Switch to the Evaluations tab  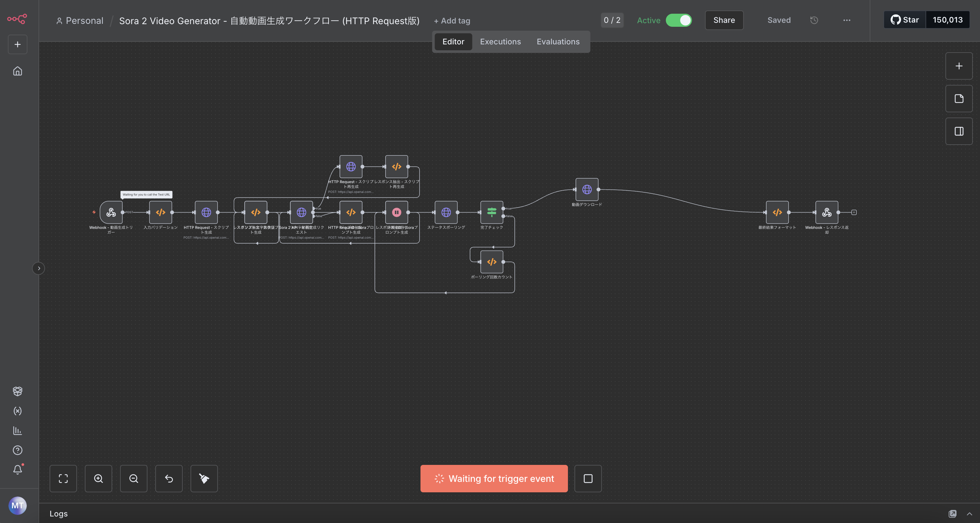[558, 41]
